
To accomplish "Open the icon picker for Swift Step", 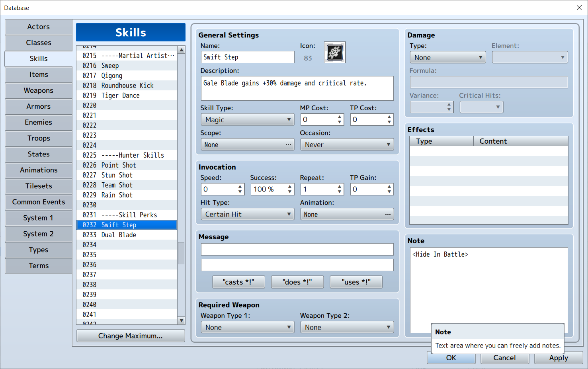I will (334, 52).
